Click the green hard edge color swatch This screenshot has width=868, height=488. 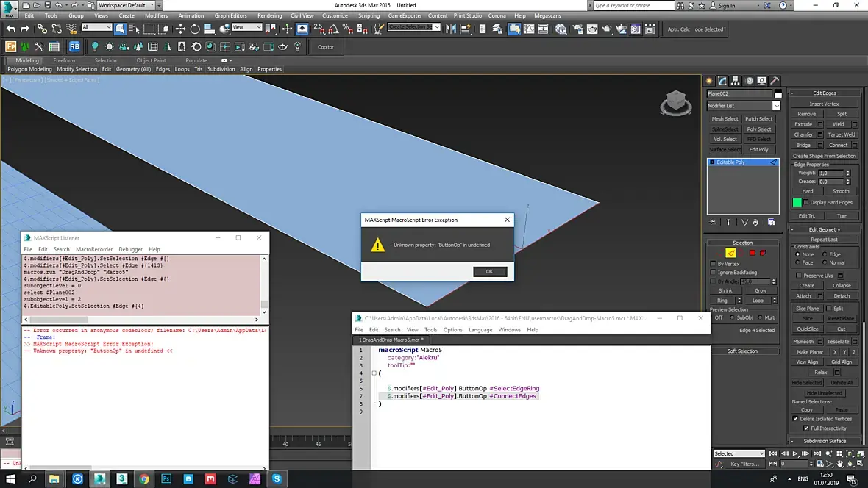pos(797,202)
